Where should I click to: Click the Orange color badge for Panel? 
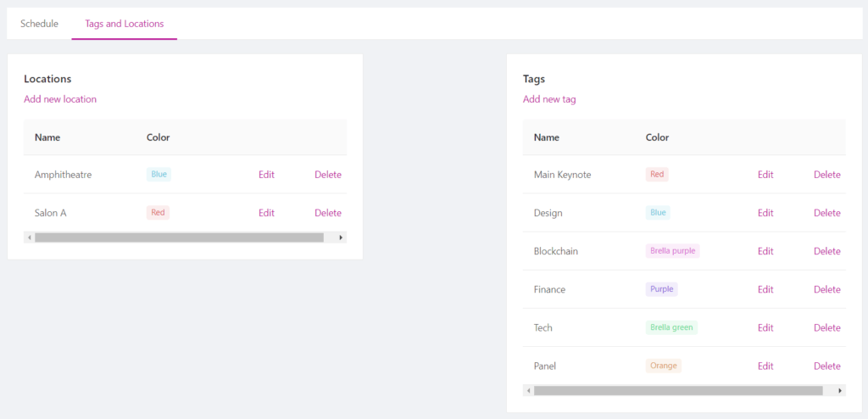click(x=663, y=366)
